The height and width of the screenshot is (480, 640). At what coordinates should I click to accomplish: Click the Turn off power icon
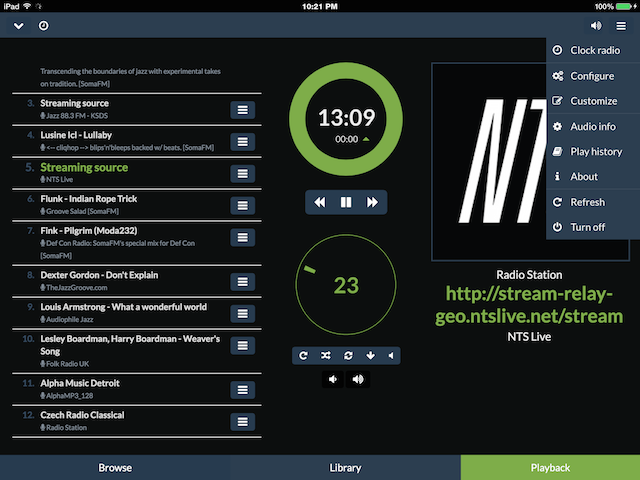557,227
